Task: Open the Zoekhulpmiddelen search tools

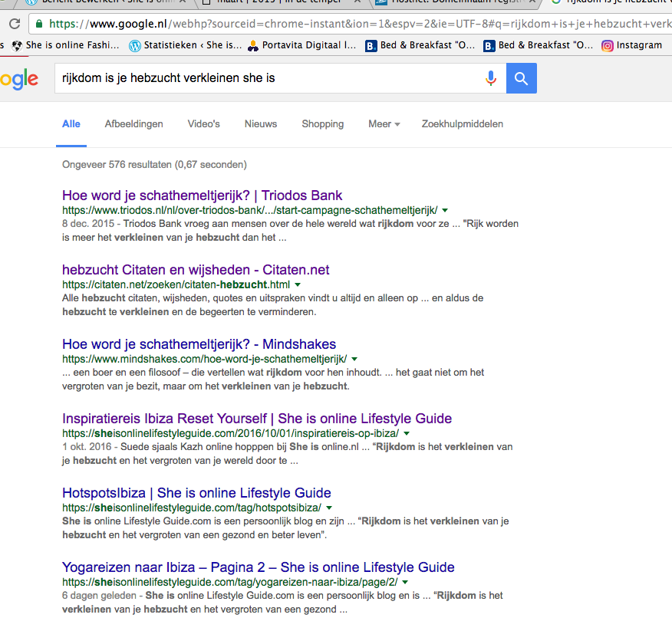Action: click(462, 124)
